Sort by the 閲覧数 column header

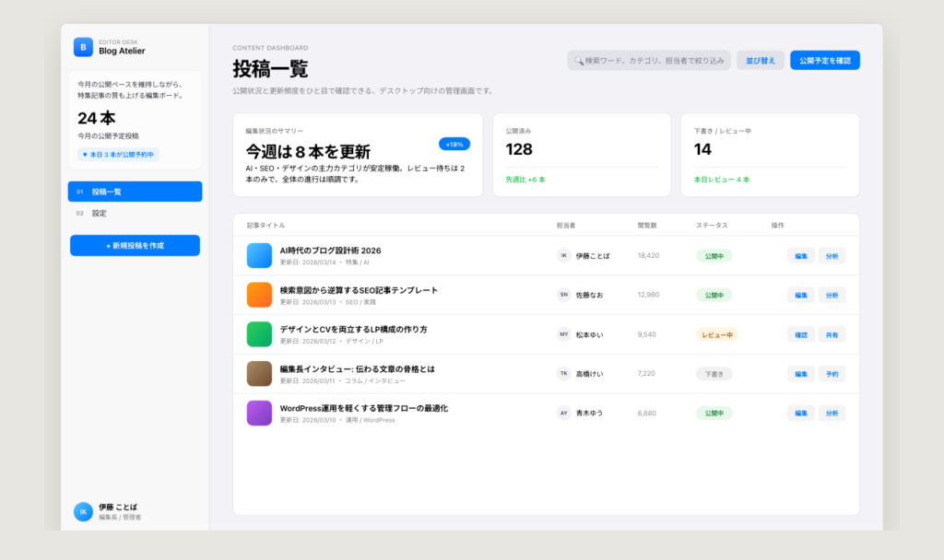[647, 226]
